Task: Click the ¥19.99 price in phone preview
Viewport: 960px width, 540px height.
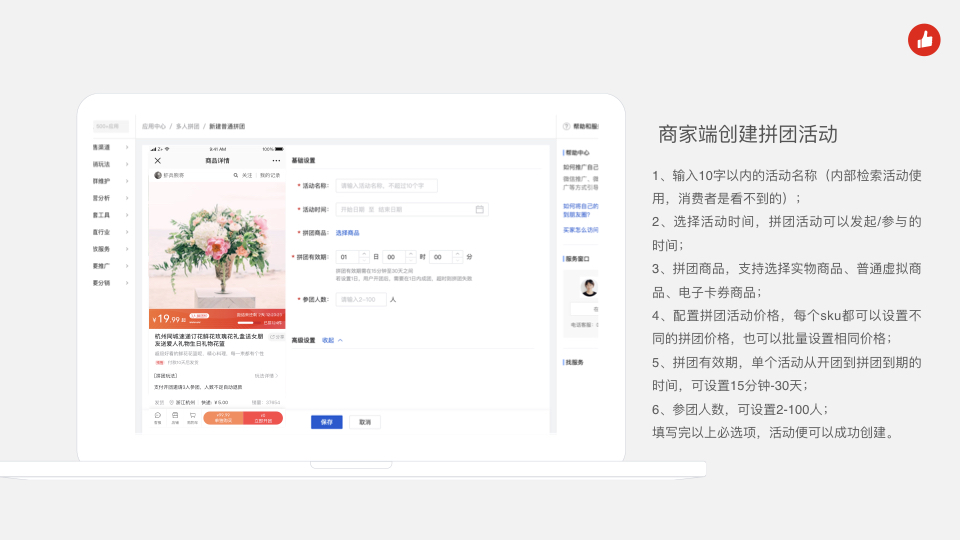Action: point(169,319)
